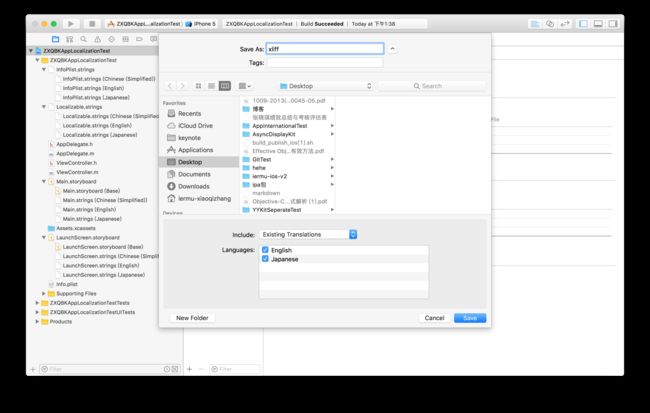The width and height of the screenshot is (650, 413).
Task: Go forward in the save dialog browser
Action: 182,86
